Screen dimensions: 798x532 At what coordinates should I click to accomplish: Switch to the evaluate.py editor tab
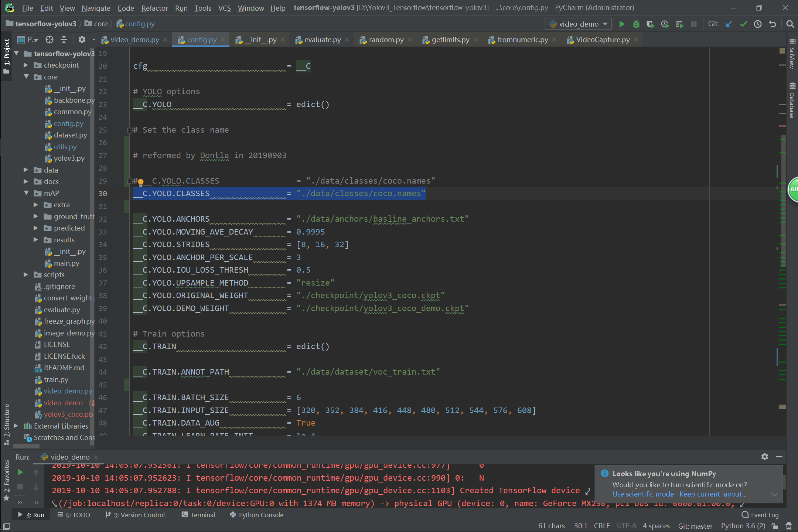click(x=322, y=40)
